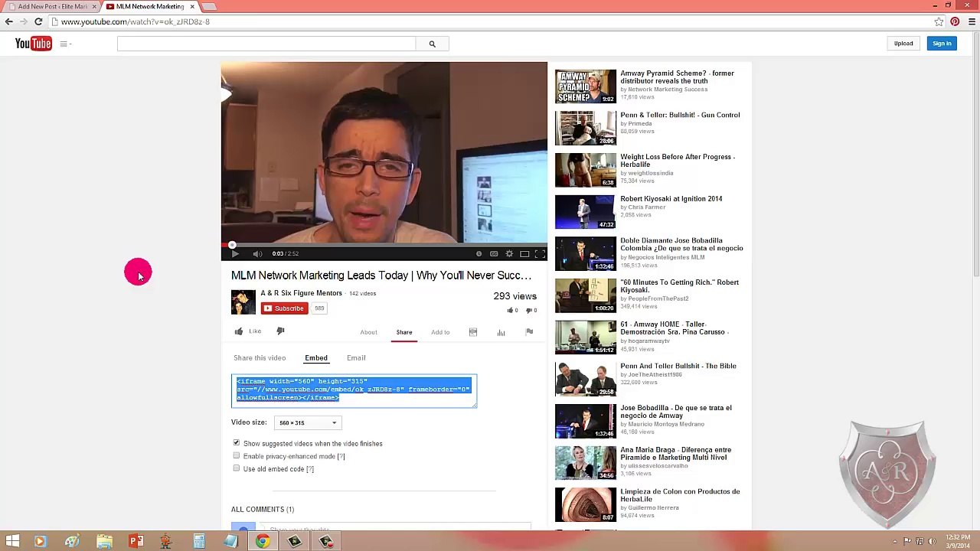Open the Video size 560 × 315 dropdown

307,422
